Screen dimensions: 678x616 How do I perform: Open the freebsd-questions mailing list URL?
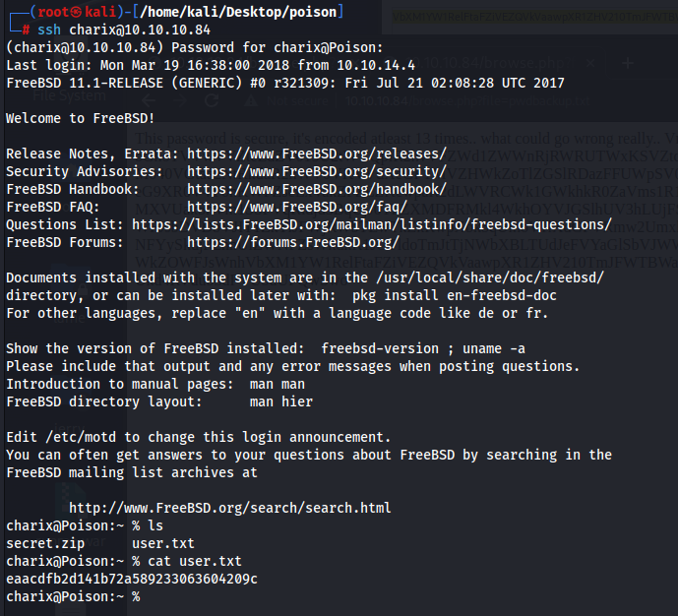pos(372,224)
